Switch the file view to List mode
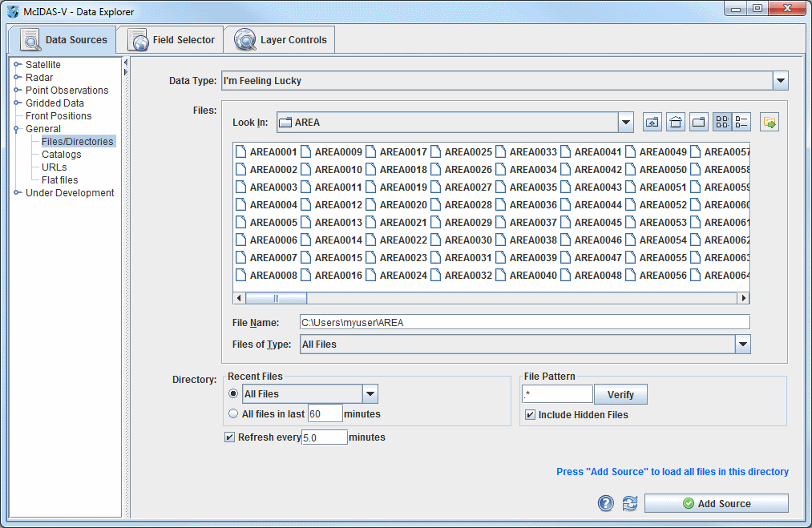 tap(722, 123)
